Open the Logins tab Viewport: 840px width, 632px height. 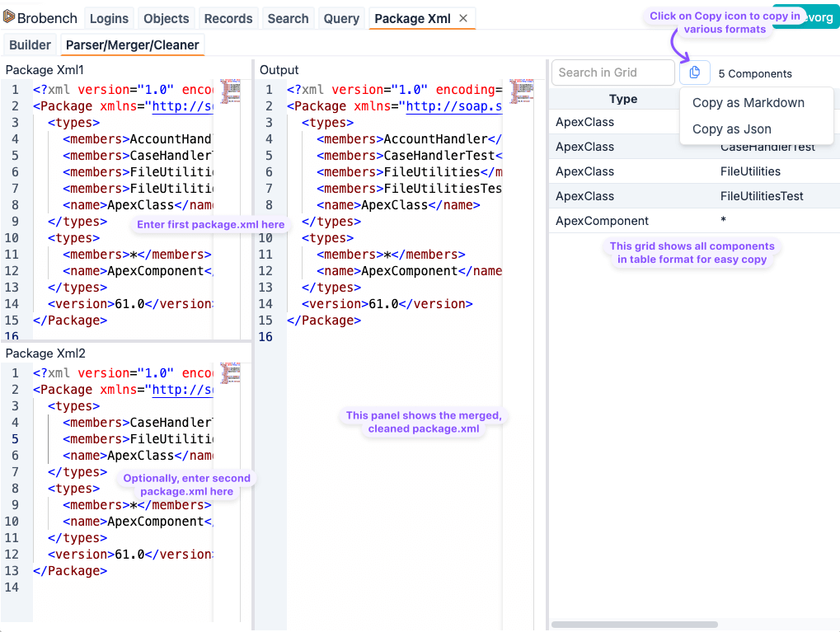pyautogui.click(x=110, y=19)
